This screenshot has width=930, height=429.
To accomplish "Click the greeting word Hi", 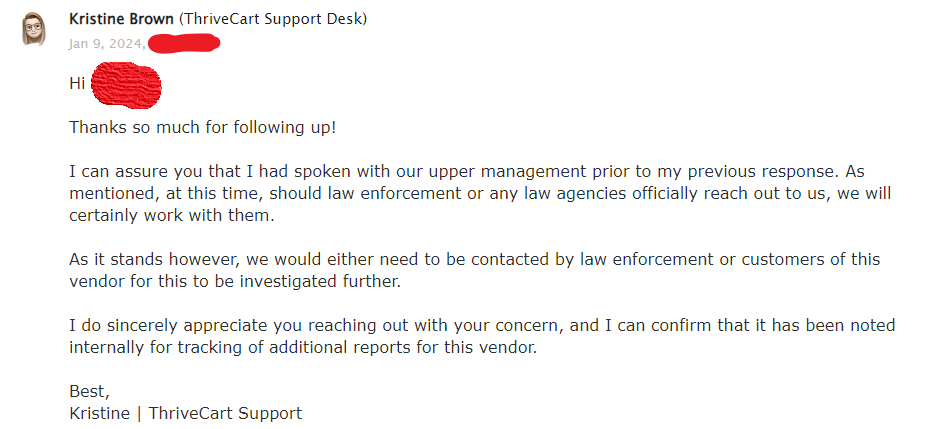I will click(77, 83).
